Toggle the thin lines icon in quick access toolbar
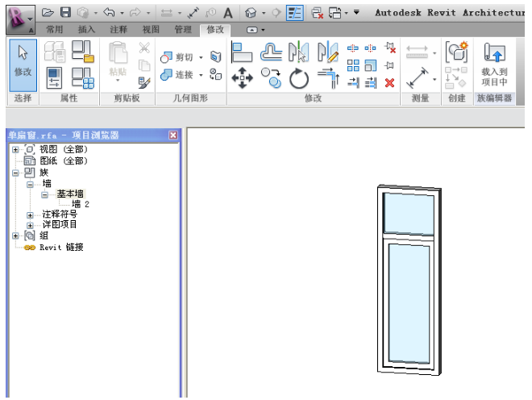Viewport: 532px width, 400px height. tap(295, 13)
